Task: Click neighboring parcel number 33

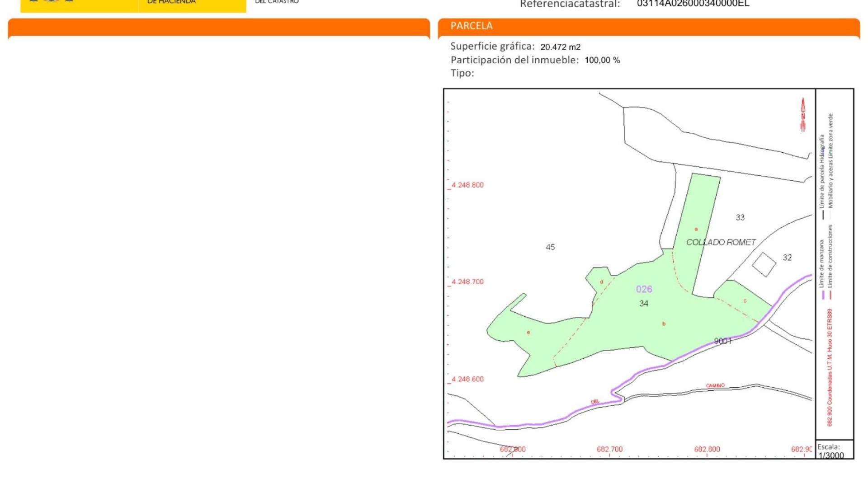Action: (740, 217)
